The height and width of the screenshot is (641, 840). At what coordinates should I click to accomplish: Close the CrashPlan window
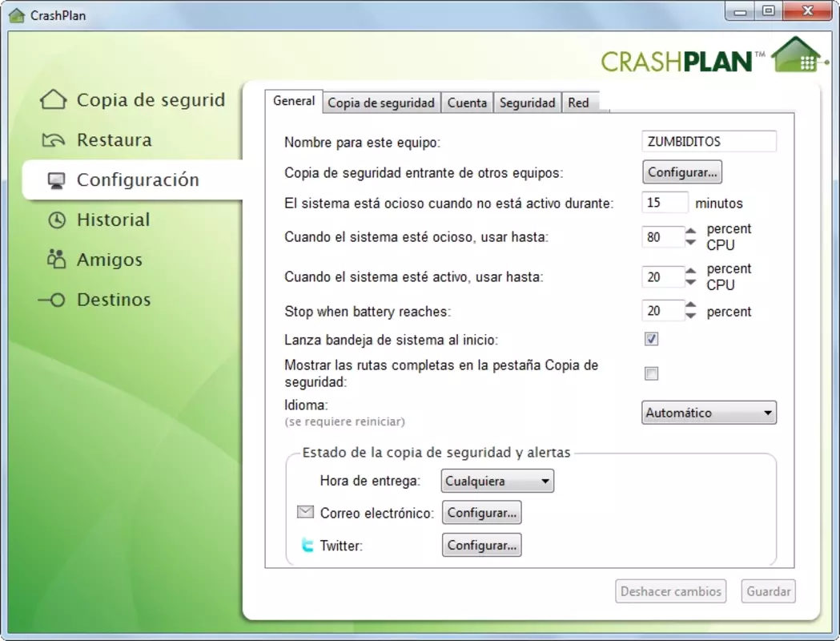(808, 11)
